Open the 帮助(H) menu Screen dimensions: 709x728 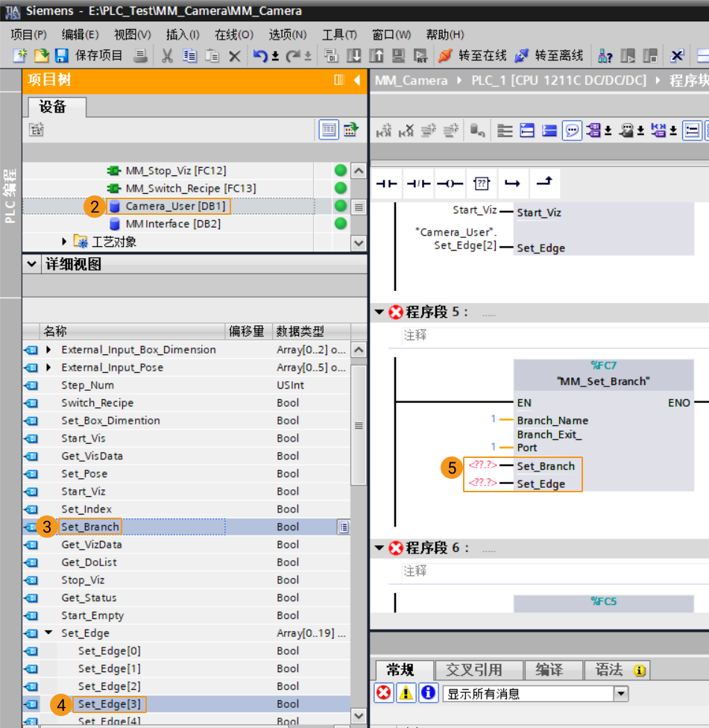(x=445, y=35)
